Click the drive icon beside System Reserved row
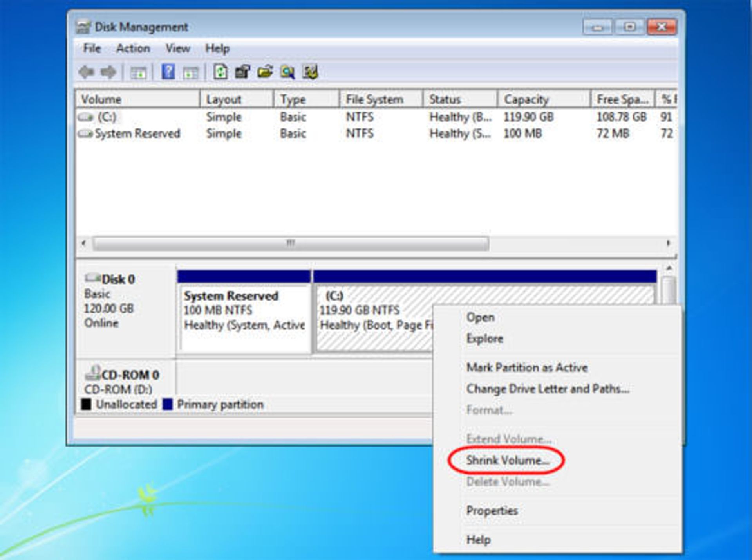Screen dimensions: 752x560 tap(85, 134)
